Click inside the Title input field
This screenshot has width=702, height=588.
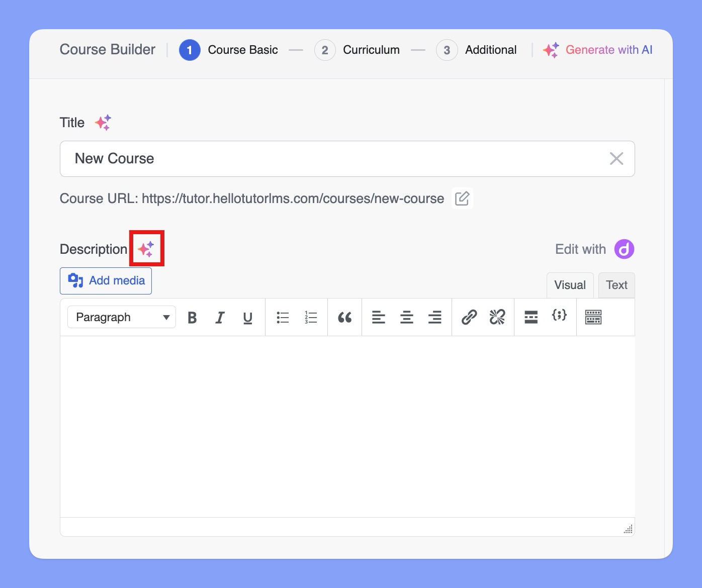point(347,159)
